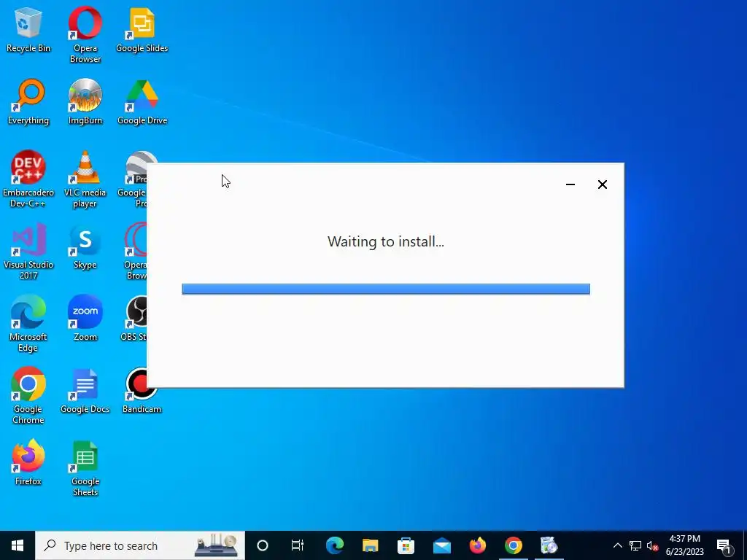
Task: Open the muted volume tray icon
Action: (652, 545)
